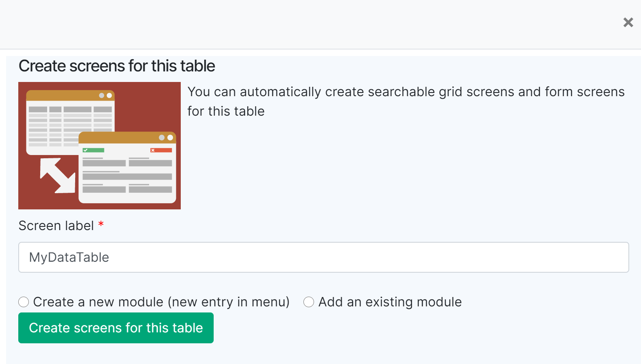Image resolution: width=641 pixels, height=364 pixels.
Task: Click the white double-headed arrow in the illustration
Action: [x=57, y=175]
